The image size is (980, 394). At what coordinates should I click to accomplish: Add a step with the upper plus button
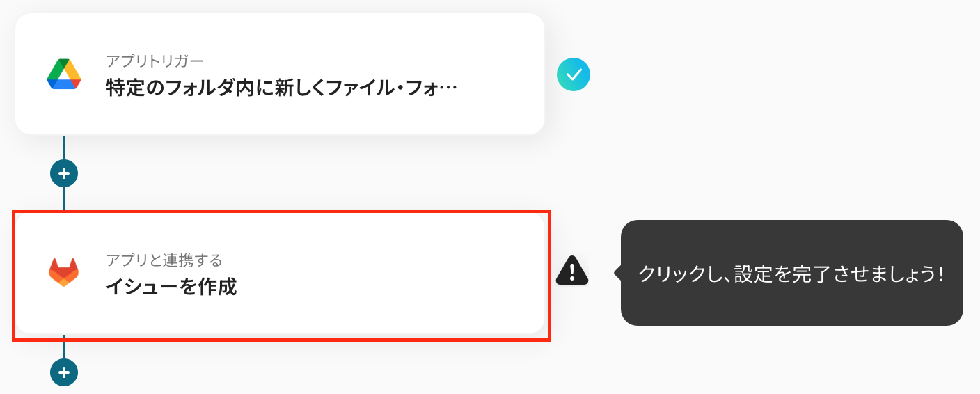(x=64, y=173)
